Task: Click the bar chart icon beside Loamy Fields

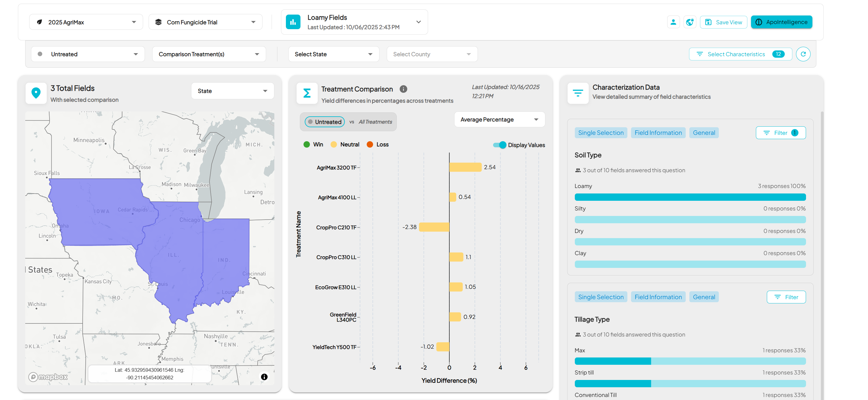Action: pyautogui.click(x=293, y=22)
